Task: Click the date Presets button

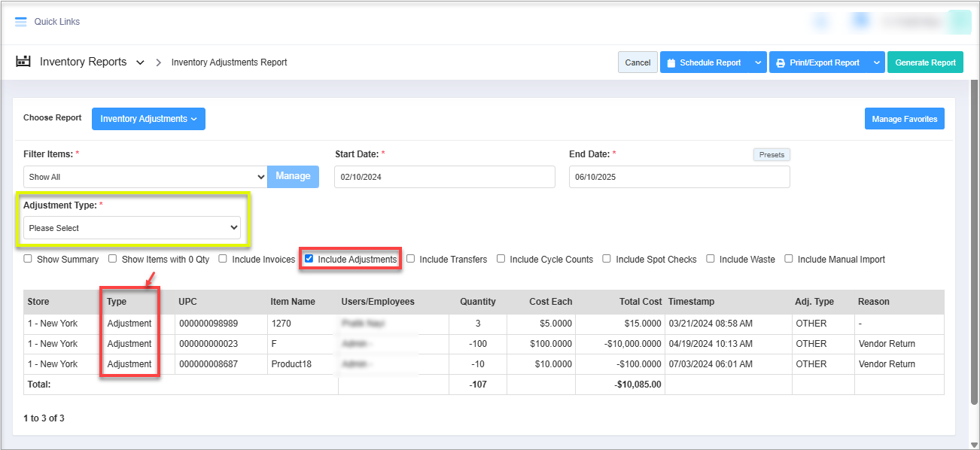Action: (772, 155)
